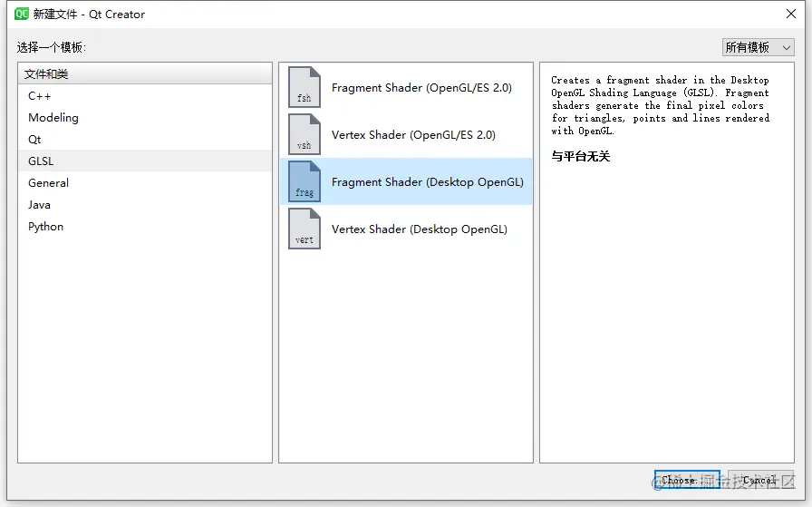Click the Cancel button
This screenshot has width=812, height=507.
[760, 480]
